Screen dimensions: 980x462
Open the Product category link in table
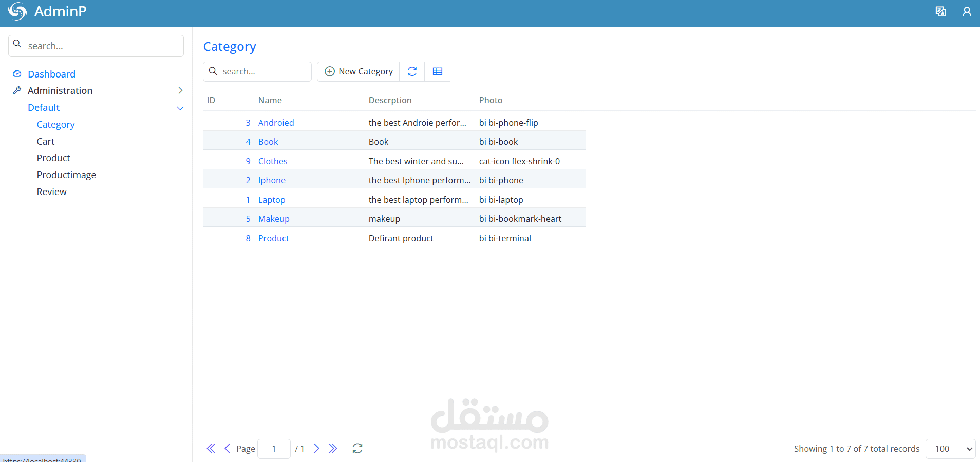(x=273, y=238)
